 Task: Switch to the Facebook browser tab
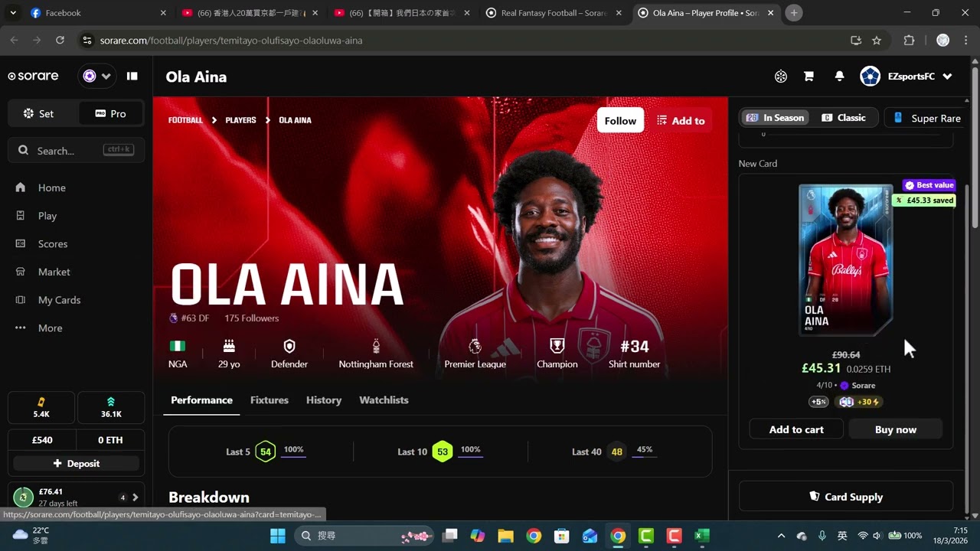[96, 13]
